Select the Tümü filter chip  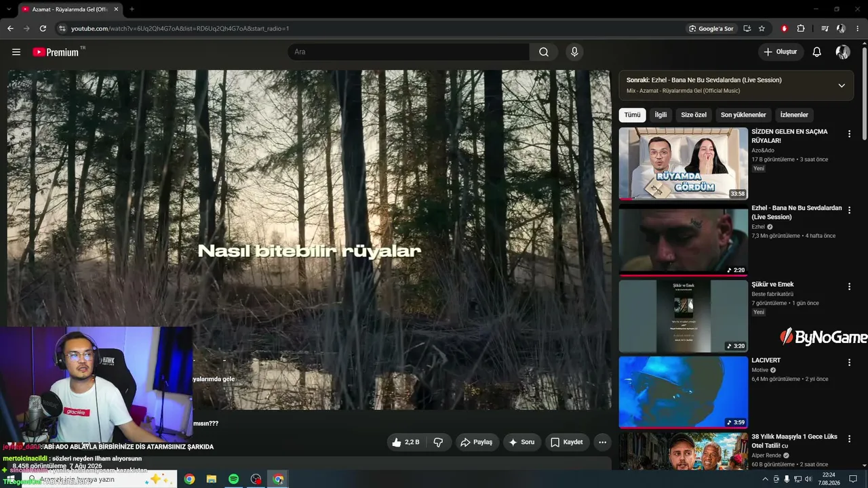632,115
